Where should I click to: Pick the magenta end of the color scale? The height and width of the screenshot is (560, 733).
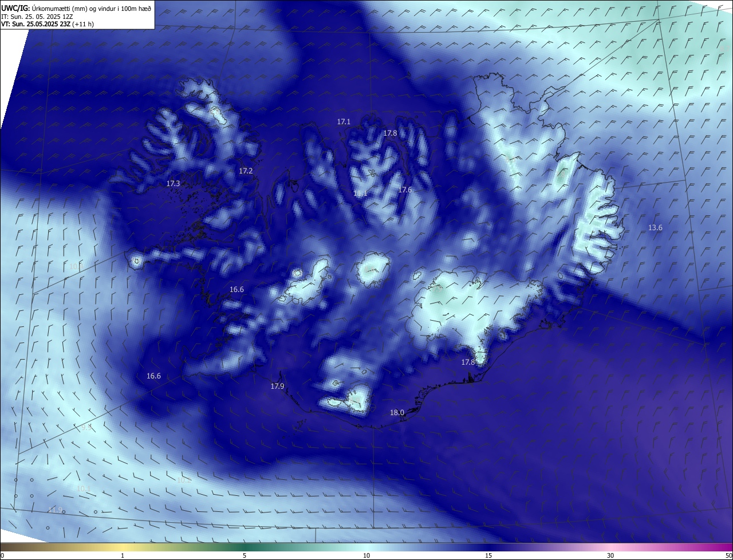pyautogui.click(x=724, y=547)
